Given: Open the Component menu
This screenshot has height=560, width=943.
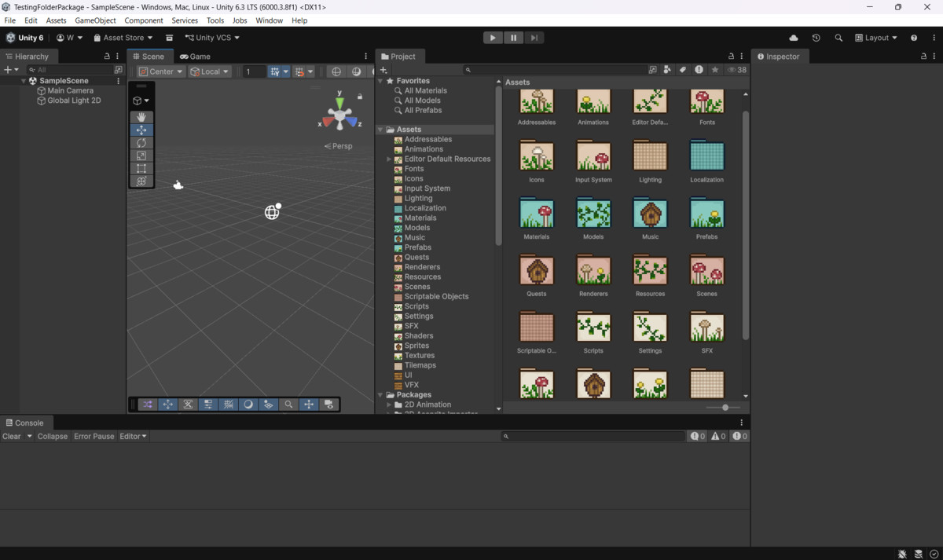Looking at the screenshot, I should click(x=144, y=20).
